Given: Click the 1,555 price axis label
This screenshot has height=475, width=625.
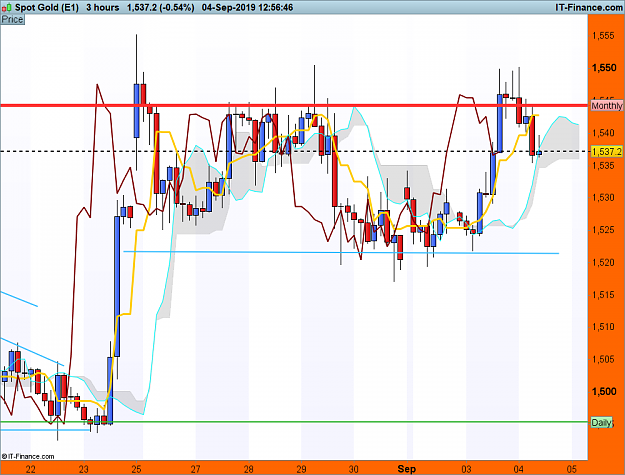Looking at the screenshot, I should click(604, 35).
